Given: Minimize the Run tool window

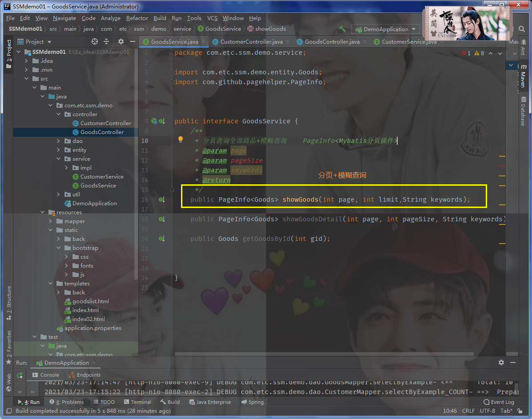Looking at the screenshot, I should (x=513, y=362).
